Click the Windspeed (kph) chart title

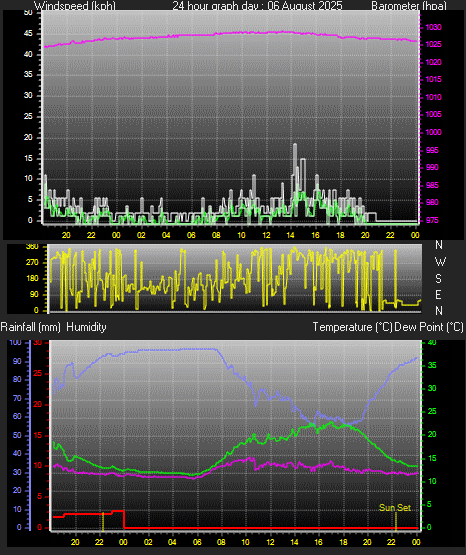[x=75, y=5]
